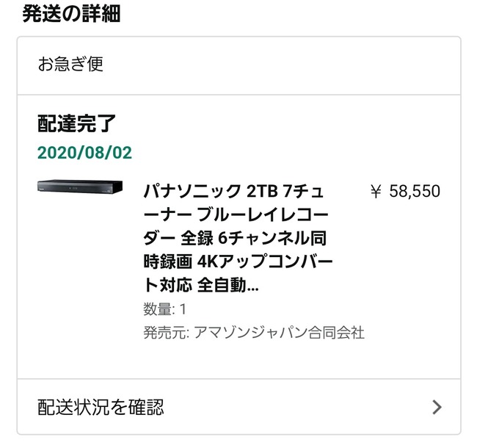The image size is (477, 448).
Task: Select the 配達完了 status heading
Action: [76, 123]
